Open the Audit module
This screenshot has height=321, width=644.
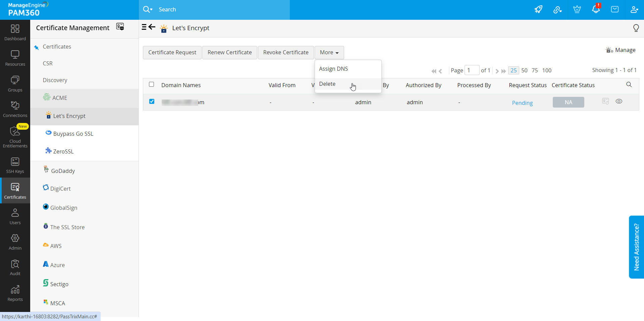coord(15,267)
